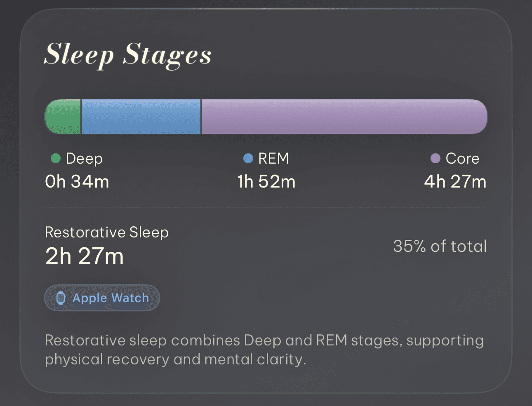Screen dimensions: 532x406
Task: Select the green Deep legend dot
Action: [55, 158]
